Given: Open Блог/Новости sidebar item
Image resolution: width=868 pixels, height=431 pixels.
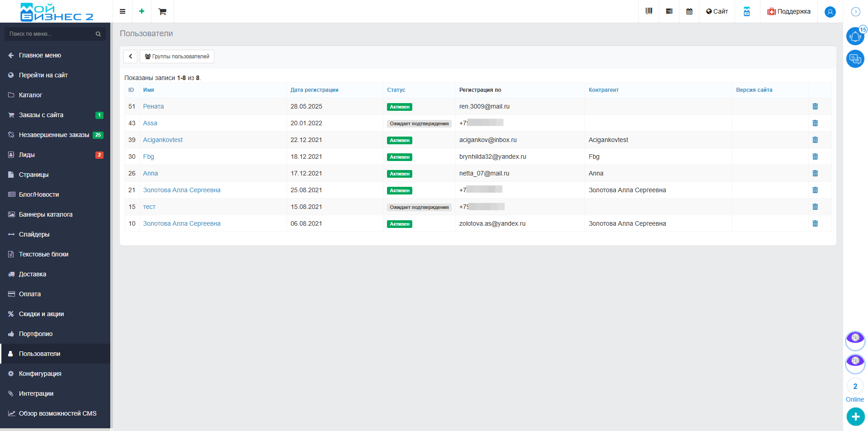Looking at the screenshot, I should 55,194.
